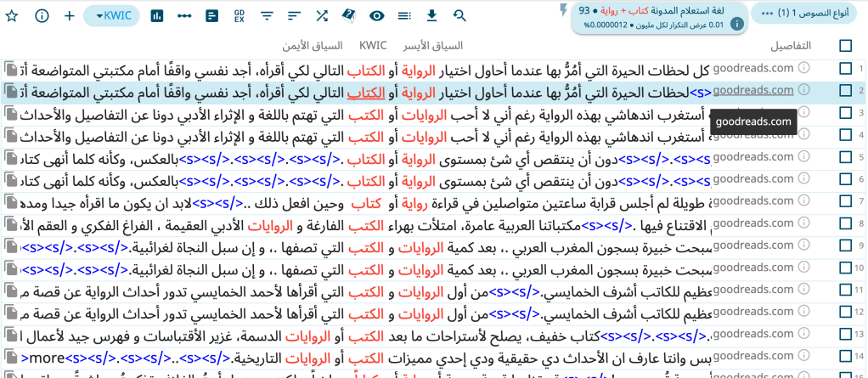Tick the checkbox for row 1

tap(845, 68)
